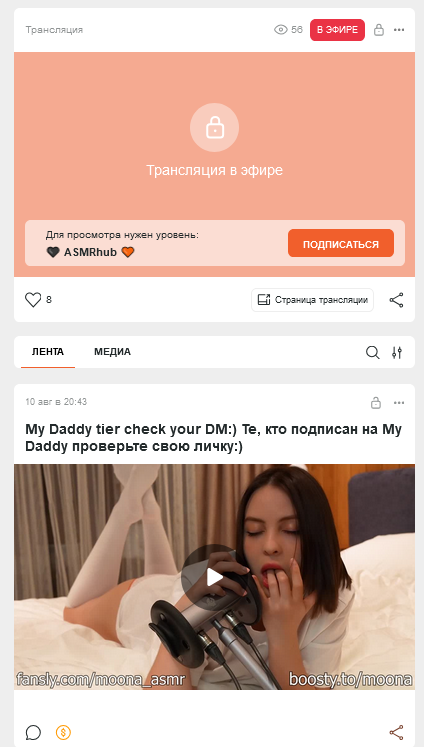Viewport: 424px width, 747px height.
Task: Play the video in the post
Action: (214, 577)
